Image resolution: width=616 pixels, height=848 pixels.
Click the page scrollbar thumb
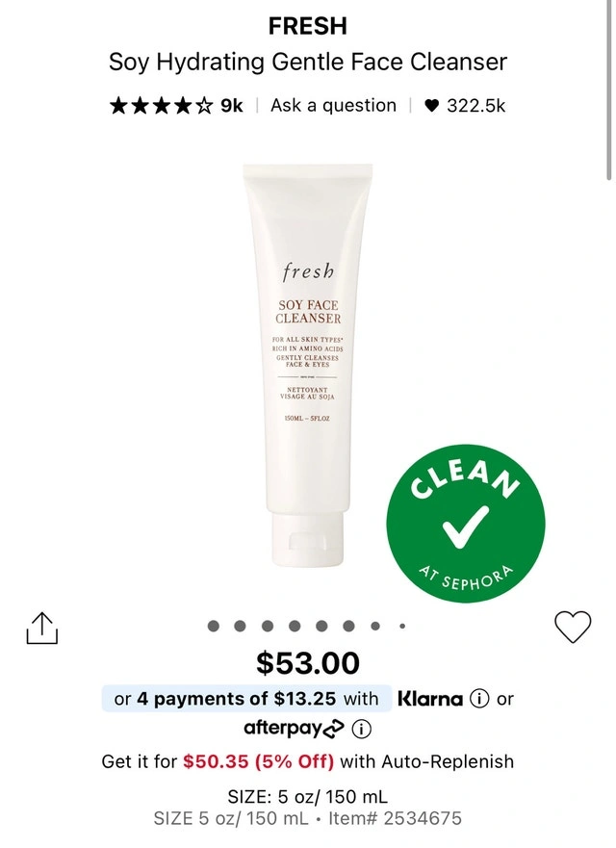pyautogui.click(x=609, y=90)
